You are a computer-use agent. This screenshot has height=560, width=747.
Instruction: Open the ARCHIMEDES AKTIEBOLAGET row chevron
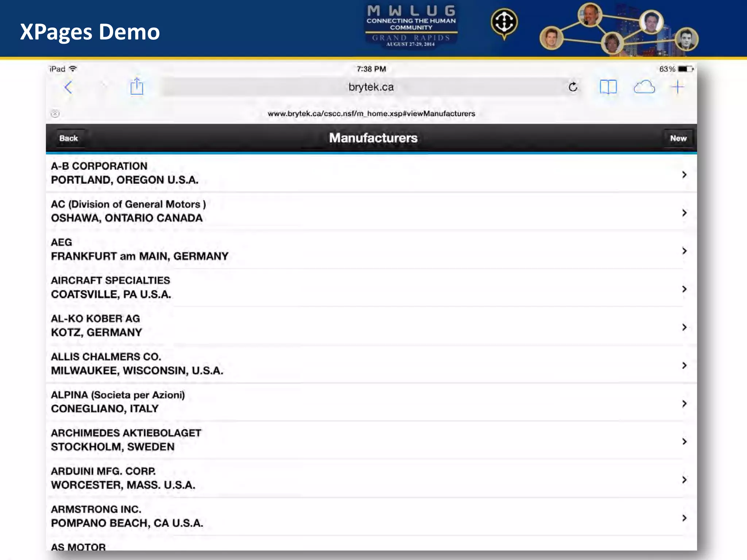click(684, 442)
